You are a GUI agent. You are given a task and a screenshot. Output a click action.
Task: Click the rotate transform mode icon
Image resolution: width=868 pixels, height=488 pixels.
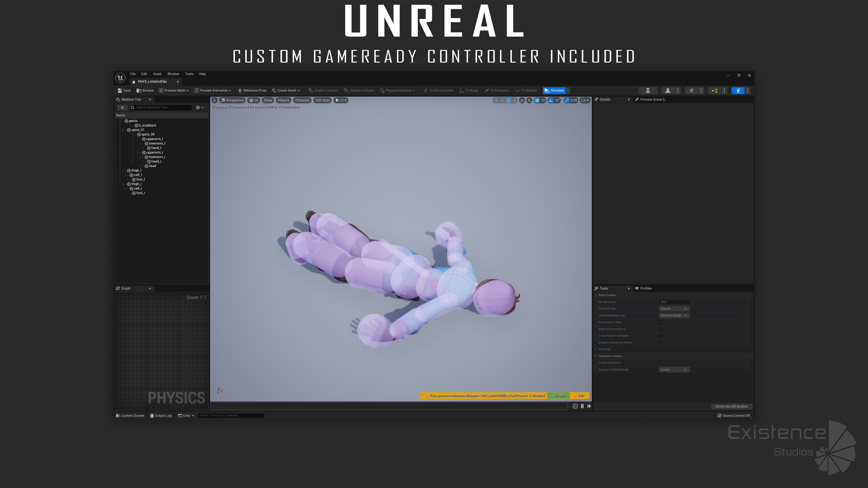pyautogui.click(x=508, y=100)
